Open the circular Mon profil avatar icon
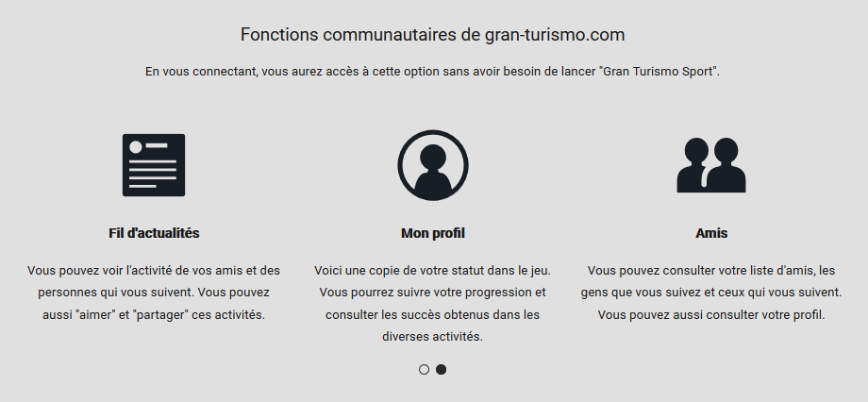868x402 pixels. pyautogui.click(x=433, y=165)
